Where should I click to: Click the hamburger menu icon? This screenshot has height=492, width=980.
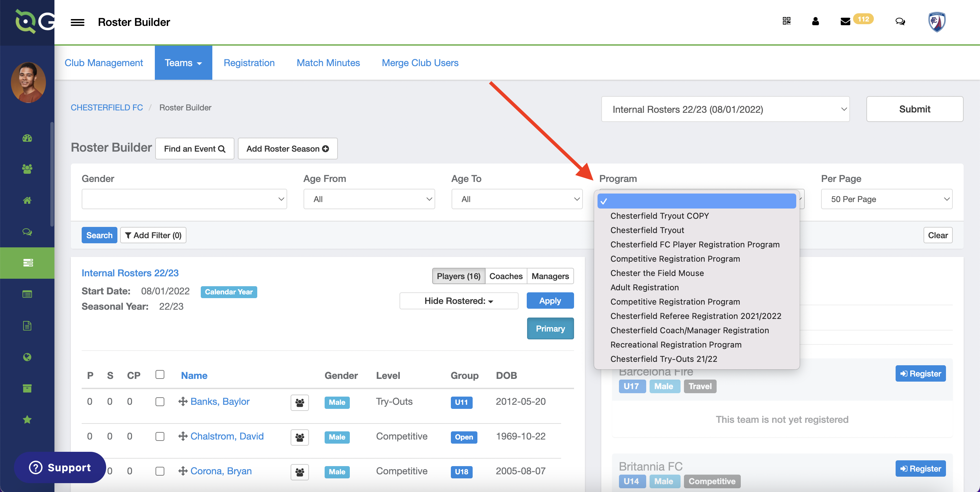[x=77, y=22]
